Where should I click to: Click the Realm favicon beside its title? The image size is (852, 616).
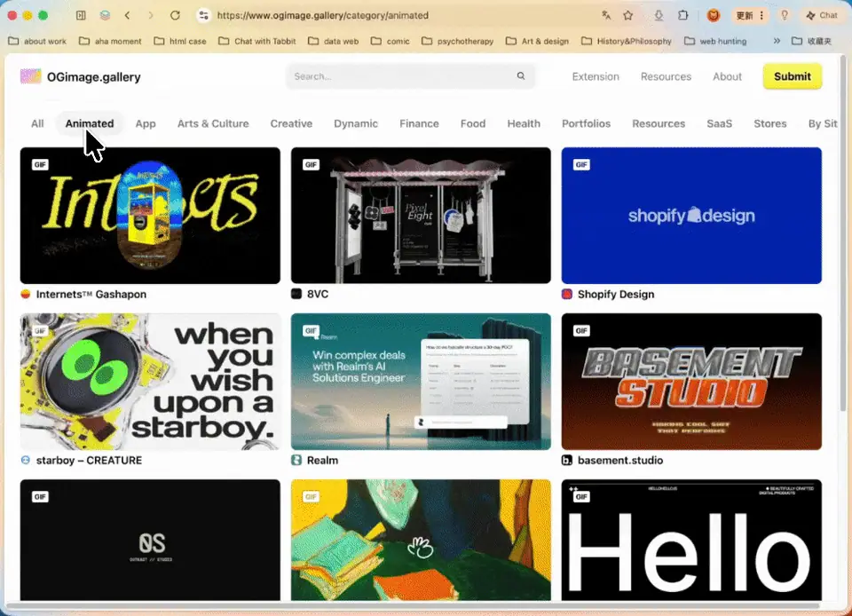(296, 460)
